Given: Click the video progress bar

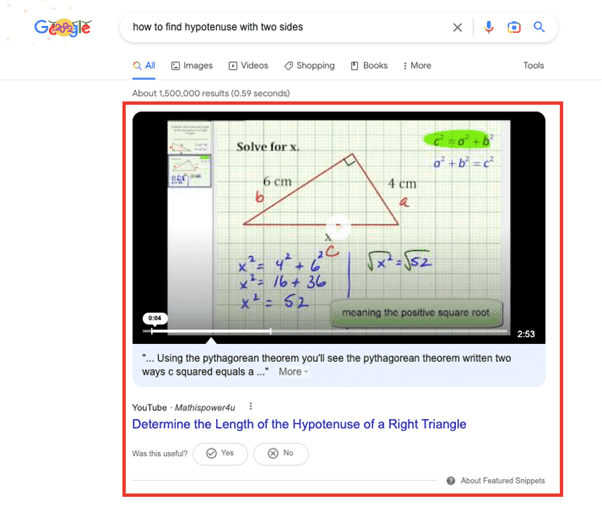Looking at the screenshot, I should tap(324, 331).
